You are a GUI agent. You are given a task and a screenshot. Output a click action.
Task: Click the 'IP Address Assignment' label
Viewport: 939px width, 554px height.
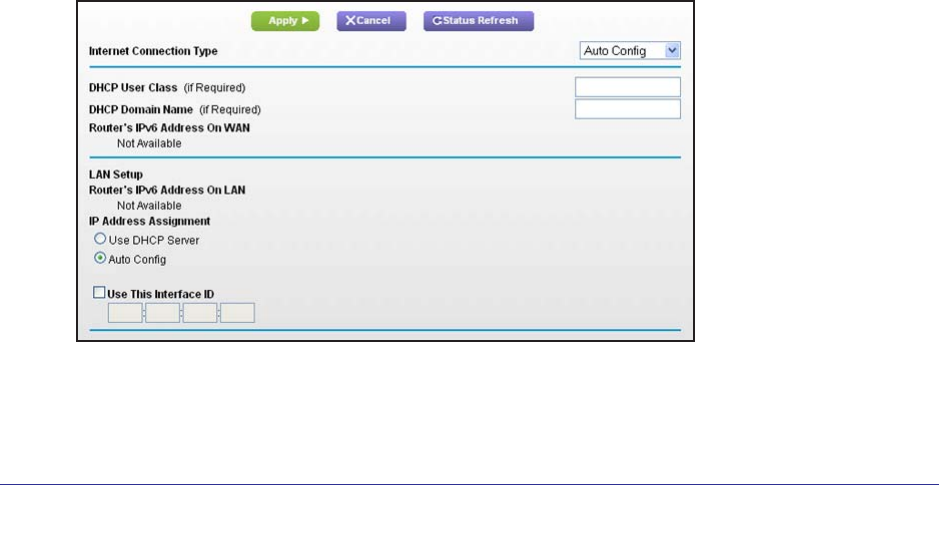pyautogui.click(x=150, y=221)
